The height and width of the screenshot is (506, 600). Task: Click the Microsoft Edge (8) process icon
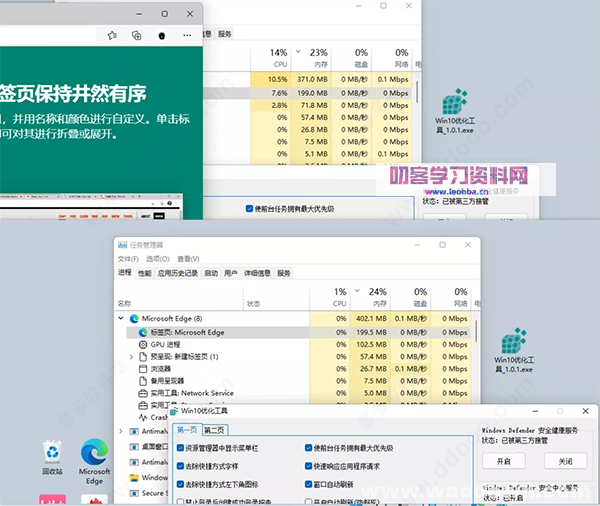click(134, 318)
